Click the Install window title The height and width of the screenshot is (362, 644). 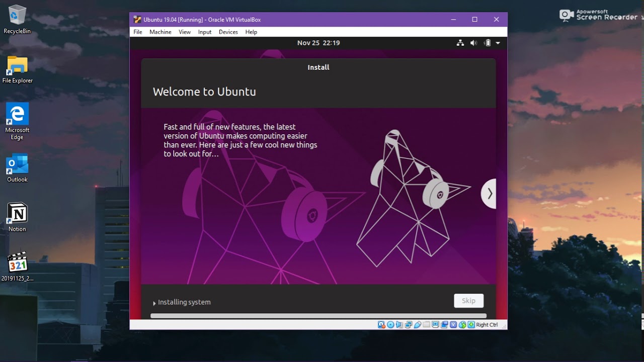318,67
